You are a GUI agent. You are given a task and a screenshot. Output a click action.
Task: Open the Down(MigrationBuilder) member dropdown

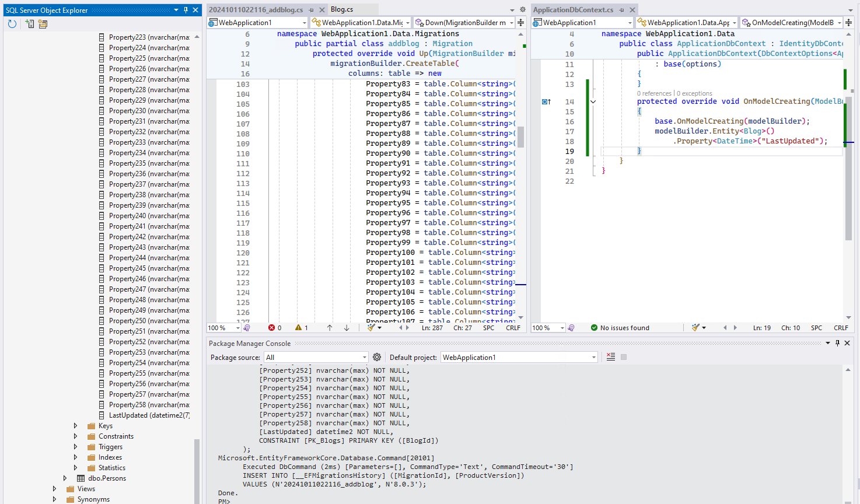[464, 23]
